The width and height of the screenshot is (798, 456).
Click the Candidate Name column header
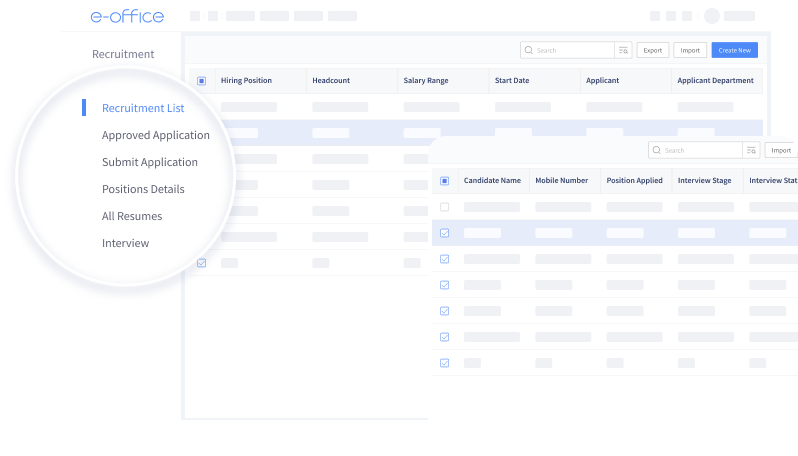pos(492,180)
